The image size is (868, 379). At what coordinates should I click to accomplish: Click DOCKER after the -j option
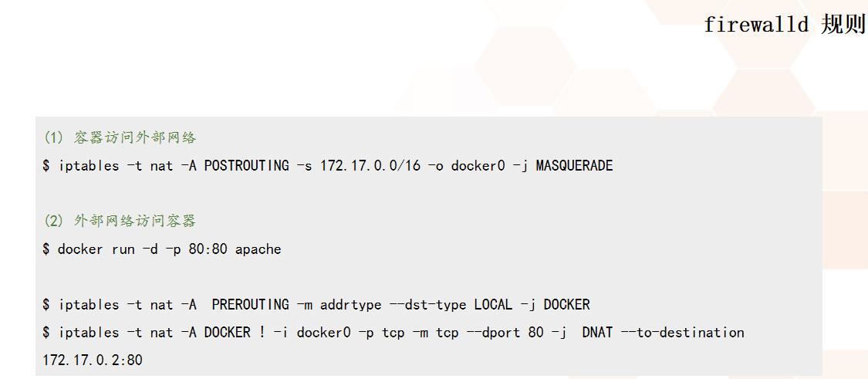tap(567, 305)
